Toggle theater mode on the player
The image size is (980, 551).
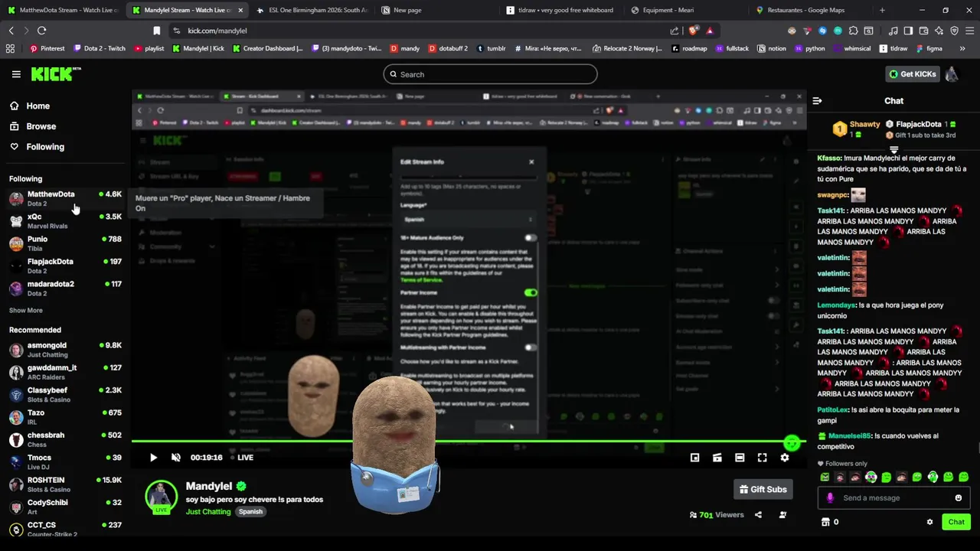click(x=740, y=458)
